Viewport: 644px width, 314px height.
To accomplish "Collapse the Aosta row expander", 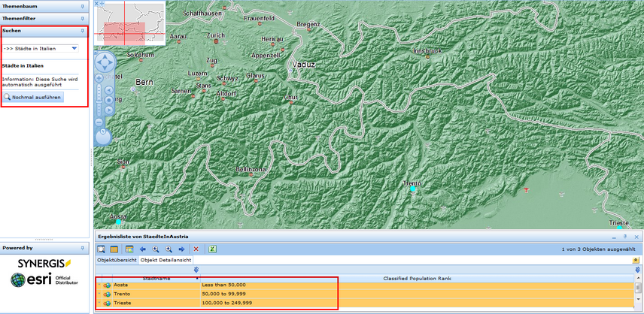I will click(99, 285).
